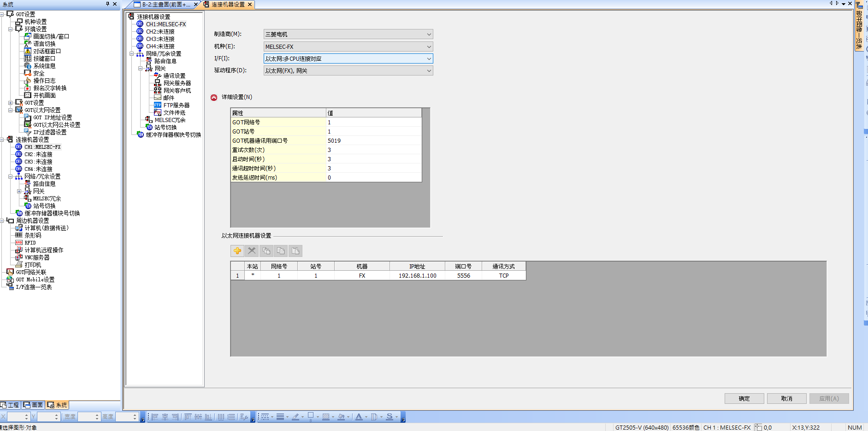This screenshot has height=431, width=868.
Task: Click the delete X icon above Ethernet table
Action: click(252, 251)
